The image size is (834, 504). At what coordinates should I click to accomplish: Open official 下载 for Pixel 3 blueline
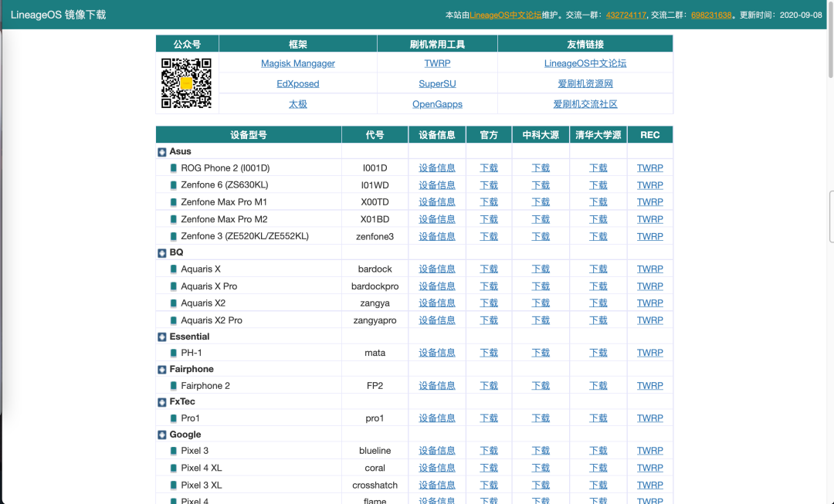[x=489, y=451]
